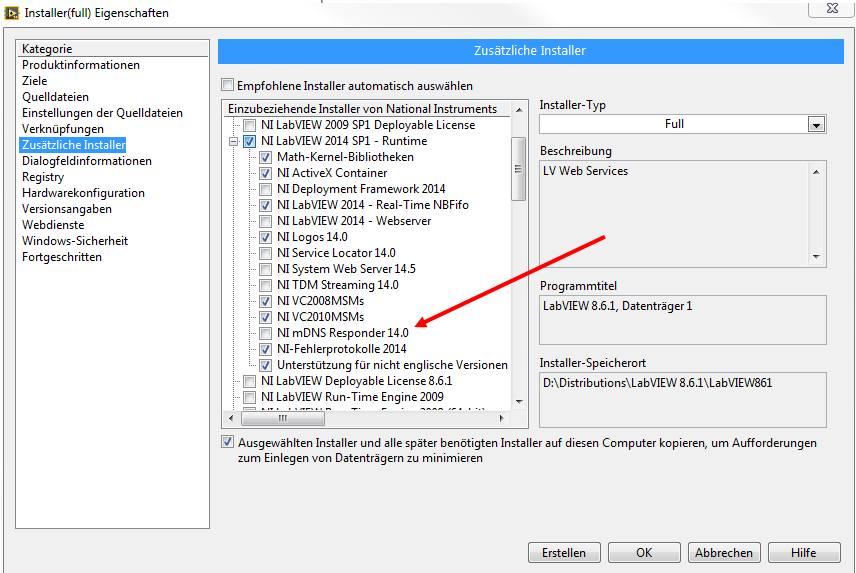Uncheck NI LabVIEW 2014 SP1 - Runtime

(x=249, y=141)
